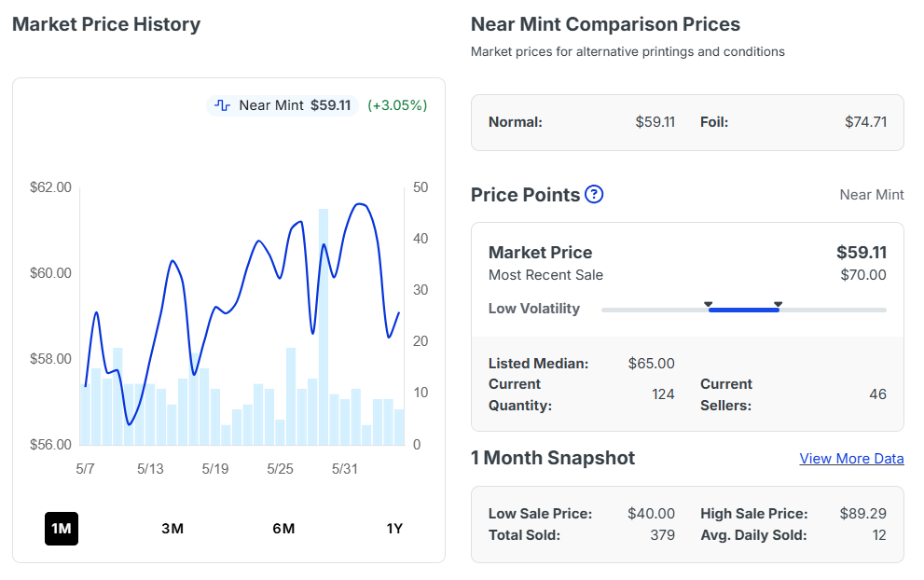Viewport: 924px width, 580px height.
Task: Click the Low Sale Price $40.00 value
Action: pos(651,514)
